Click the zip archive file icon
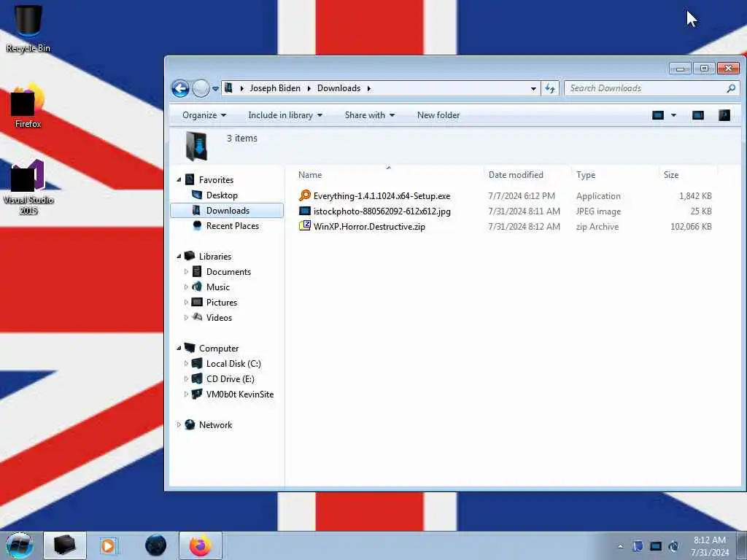Image resolution: width=747 pixels, height=560 pixels. tap(305, 226)
